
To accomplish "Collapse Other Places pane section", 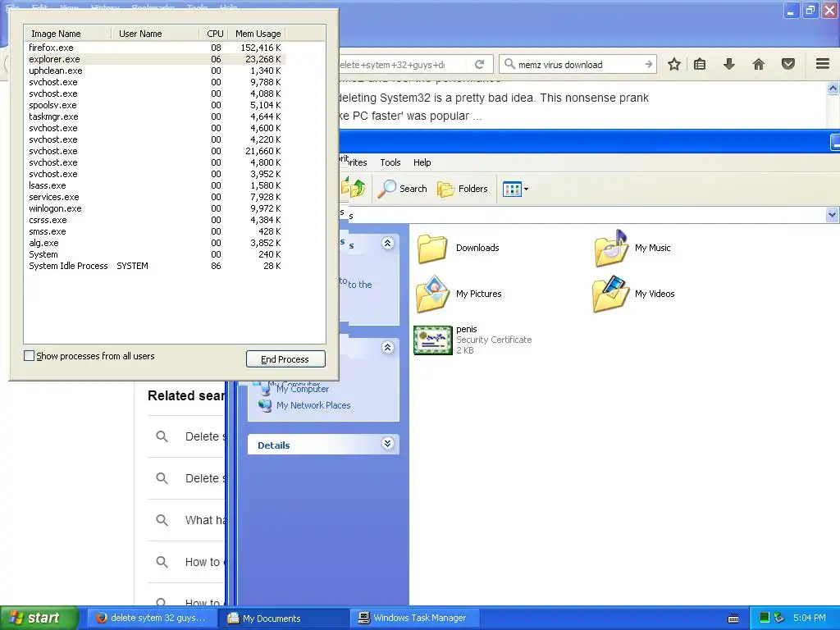I will coord(388,348).
